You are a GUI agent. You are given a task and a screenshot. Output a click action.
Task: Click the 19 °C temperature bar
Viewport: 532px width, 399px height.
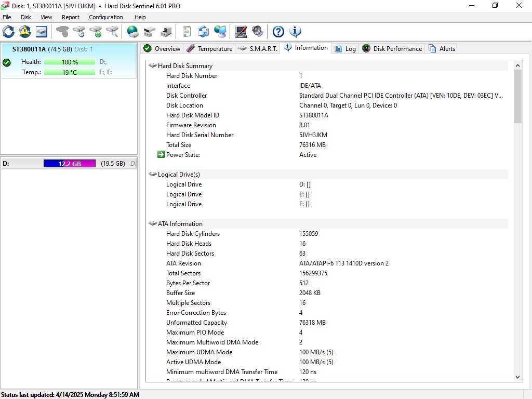[70, 72]
